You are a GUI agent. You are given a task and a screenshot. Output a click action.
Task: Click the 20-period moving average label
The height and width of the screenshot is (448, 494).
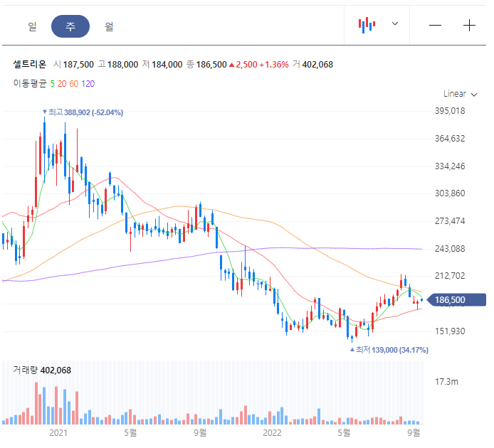pos(62,84)
